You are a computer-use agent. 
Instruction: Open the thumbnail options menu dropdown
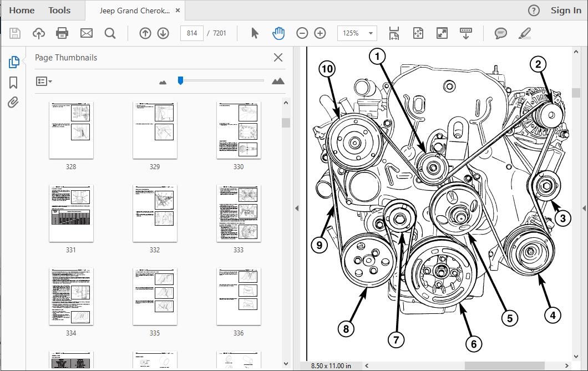click(44, 81)
